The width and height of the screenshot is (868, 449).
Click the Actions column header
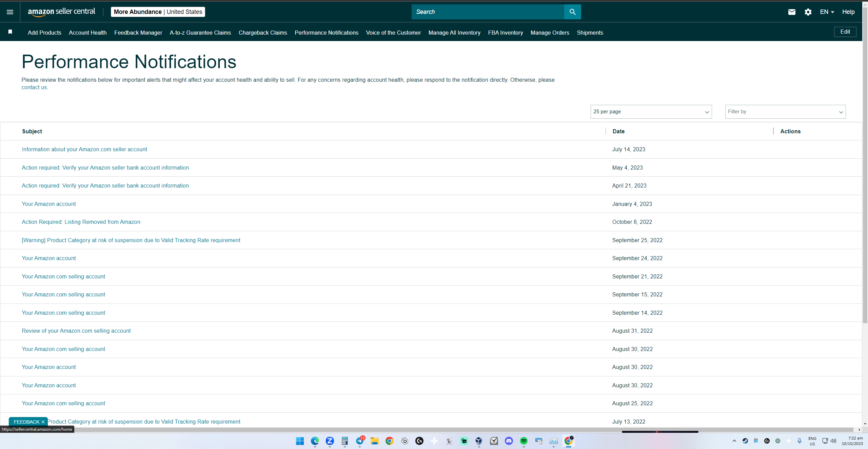[790, 131]
